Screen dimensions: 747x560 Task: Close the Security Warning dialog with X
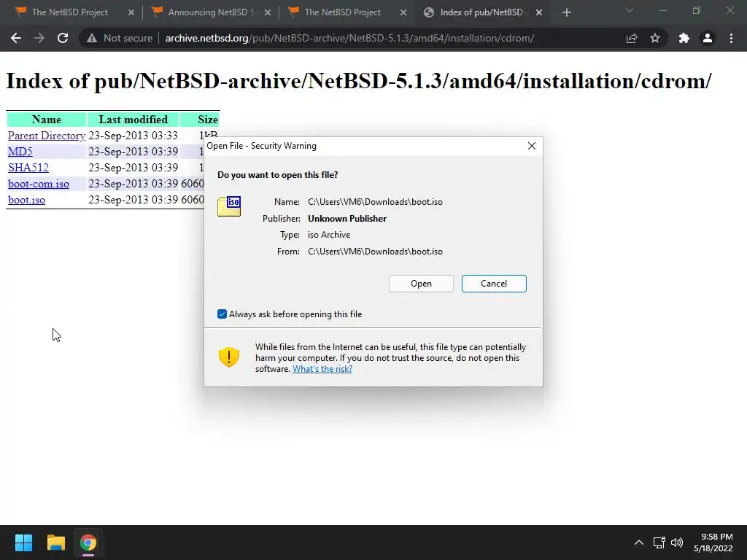pos(532,146)
